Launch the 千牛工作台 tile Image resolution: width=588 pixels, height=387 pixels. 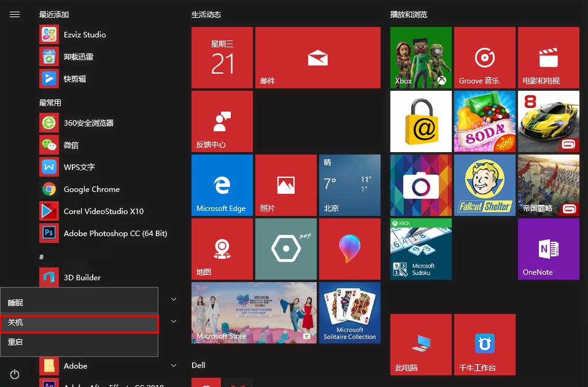pyautogui.click(x=484, y=344)
